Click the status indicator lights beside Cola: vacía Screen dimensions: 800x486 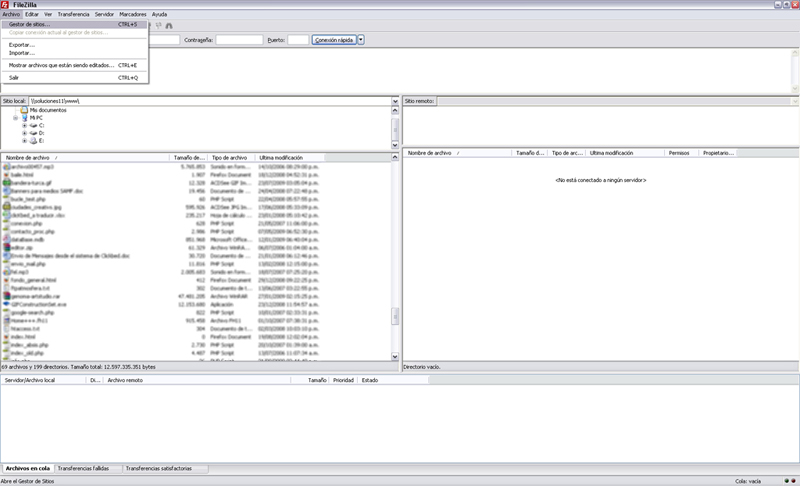coord(790,481)
